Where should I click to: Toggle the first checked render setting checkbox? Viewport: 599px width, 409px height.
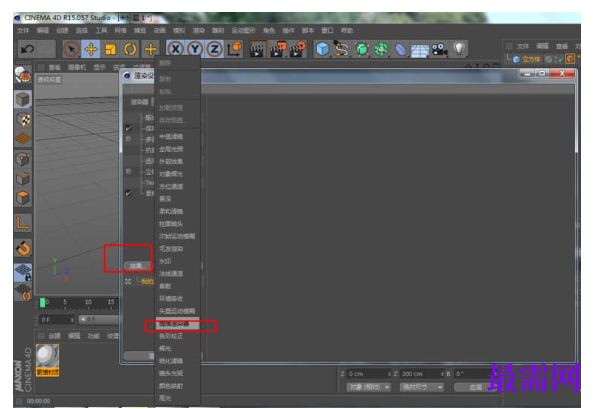(x=128, y=128)
